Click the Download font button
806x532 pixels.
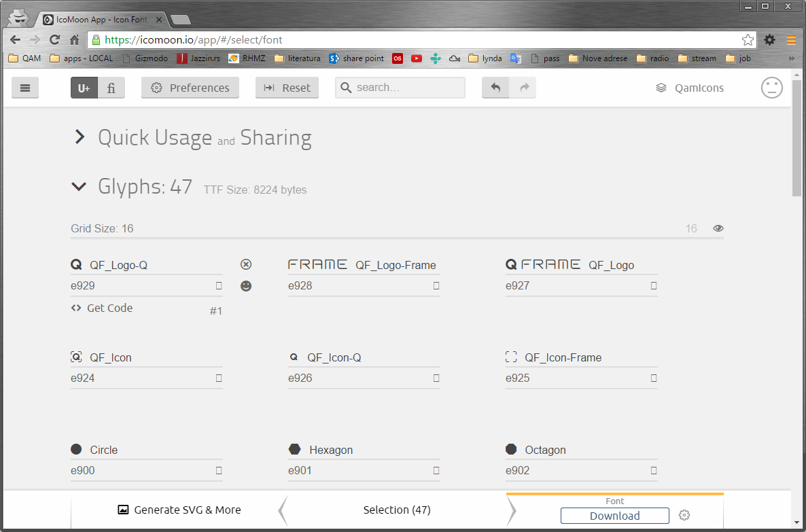tap(614, 516)
